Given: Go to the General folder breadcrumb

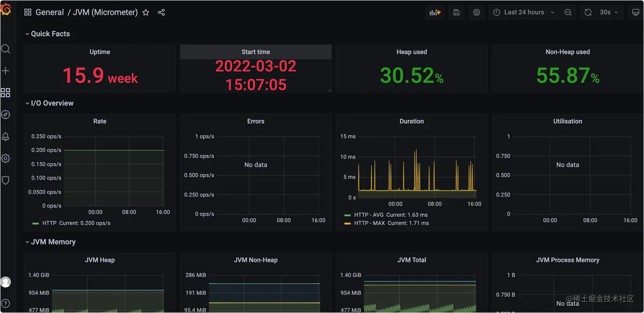Looking at the screenshot, I should [x=49, y=12].
